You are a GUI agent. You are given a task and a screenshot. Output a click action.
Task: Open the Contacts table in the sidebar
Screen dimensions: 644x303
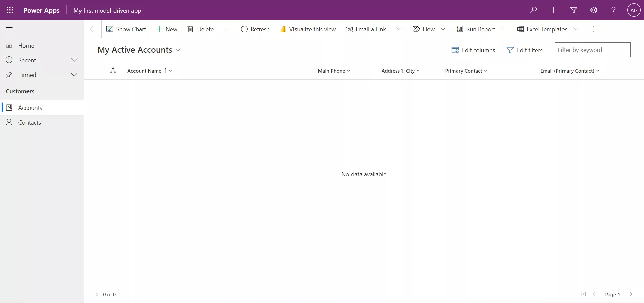pos(29,122)
